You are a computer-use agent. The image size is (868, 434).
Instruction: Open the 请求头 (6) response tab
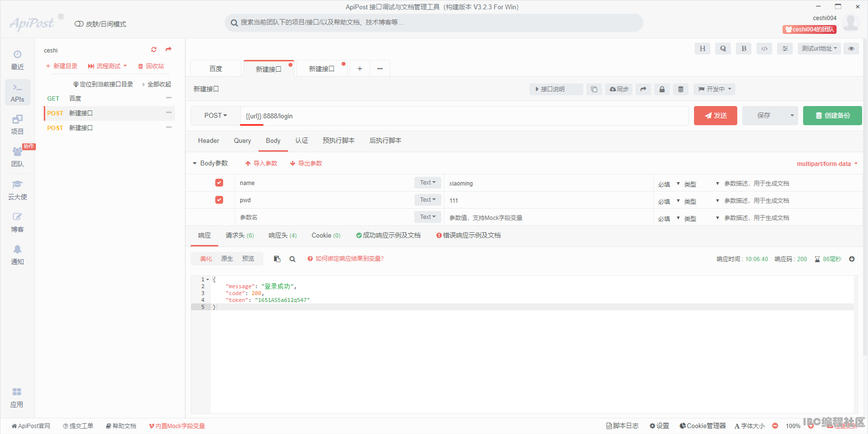tap(239, 236)
